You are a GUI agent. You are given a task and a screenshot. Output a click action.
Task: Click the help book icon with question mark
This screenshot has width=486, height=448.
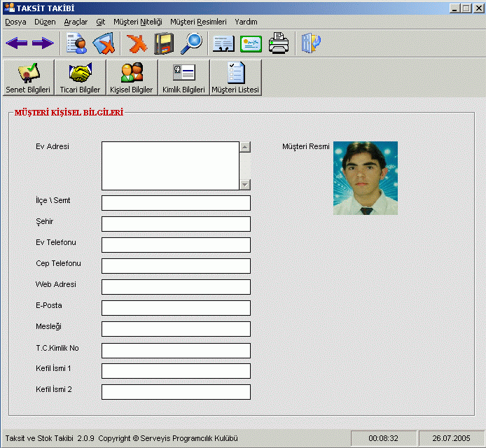click(x=311, y=43)
